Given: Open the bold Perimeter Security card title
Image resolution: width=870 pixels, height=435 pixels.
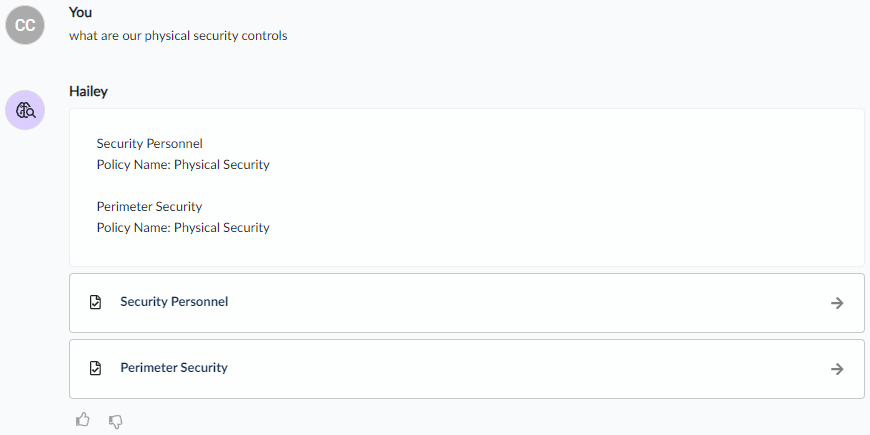Looking at the screenshot, I should [174, 368].
